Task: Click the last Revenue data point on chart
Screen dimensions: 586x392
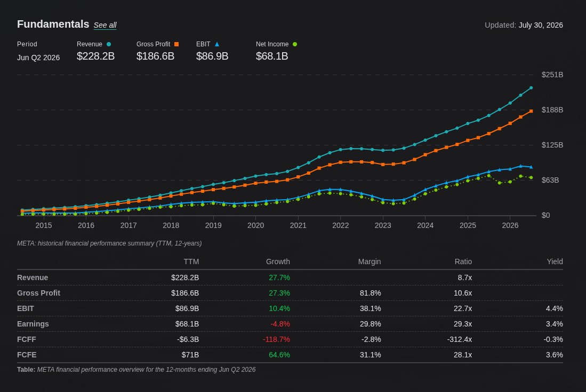Action: [531, 88]
